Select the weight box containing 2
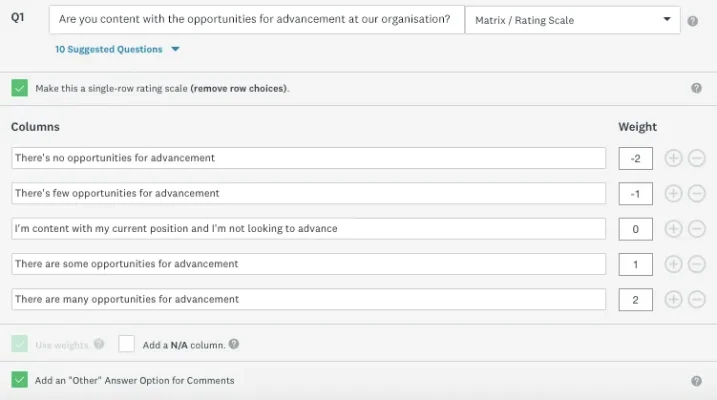The image size is (717, 400). [x=636, y=299]
